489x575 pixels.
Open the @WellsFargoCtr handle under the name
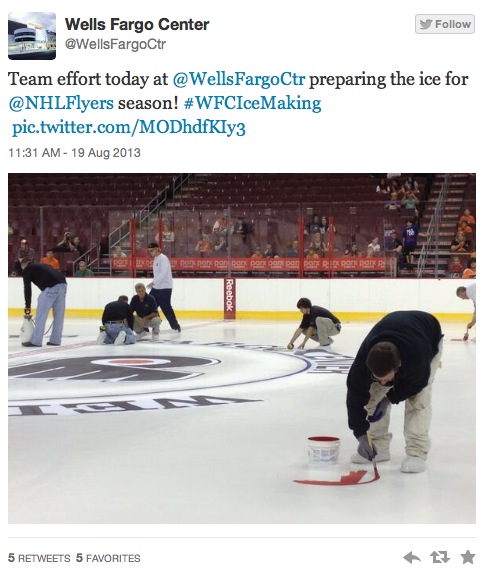pos(115,44)
